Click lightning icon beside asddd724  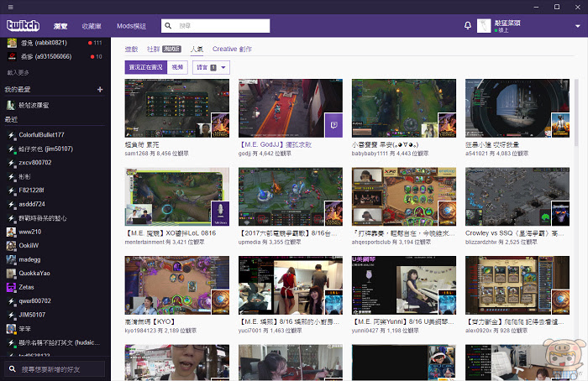coord(11,204)
